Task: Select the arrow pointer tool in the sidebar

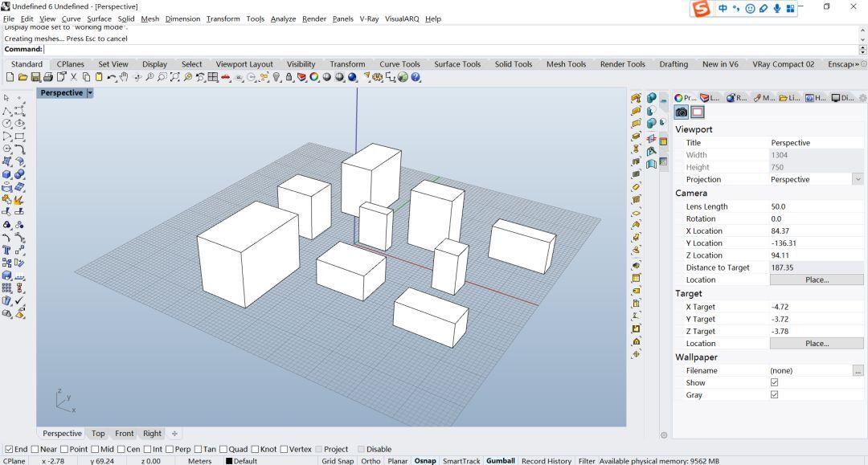Action: click(x=6, y=99)
